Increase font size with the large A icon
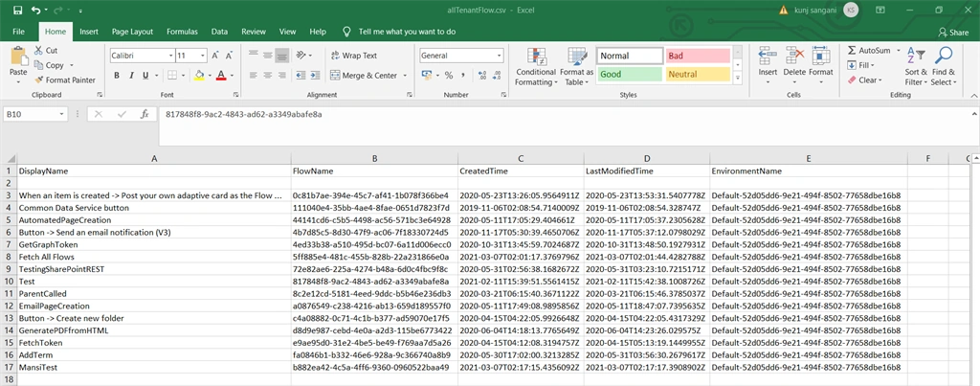 (215, 56)
